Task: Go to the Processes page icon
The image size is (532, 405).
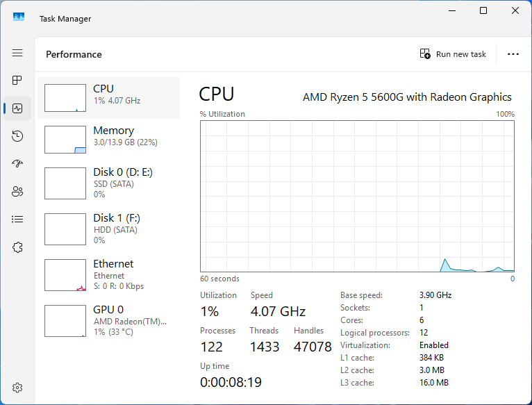Action: point(17,81)
